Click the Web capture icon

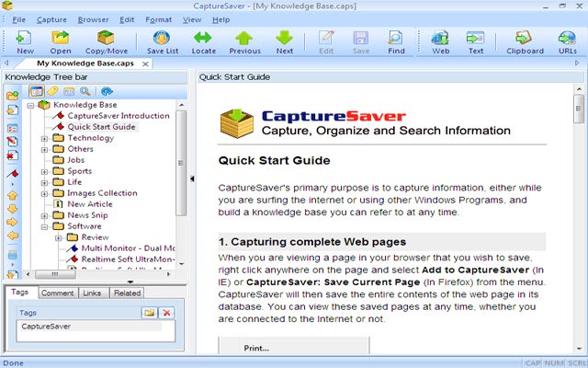tap(440, 38)
